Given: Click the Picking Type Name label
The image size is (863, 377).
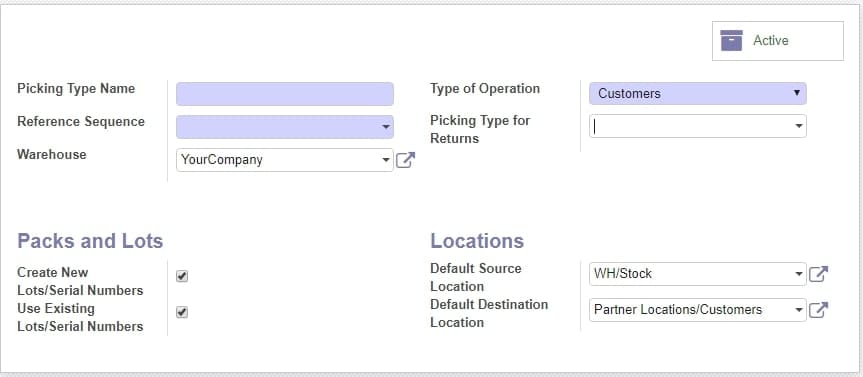Looking at the screenshot, I should 76,89.
